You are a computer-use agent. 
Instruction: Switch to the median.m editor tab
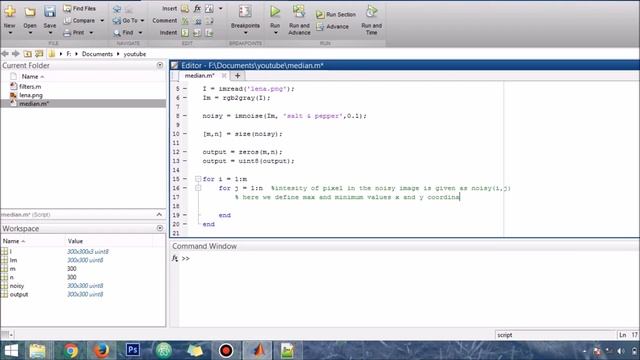point(200,76)
